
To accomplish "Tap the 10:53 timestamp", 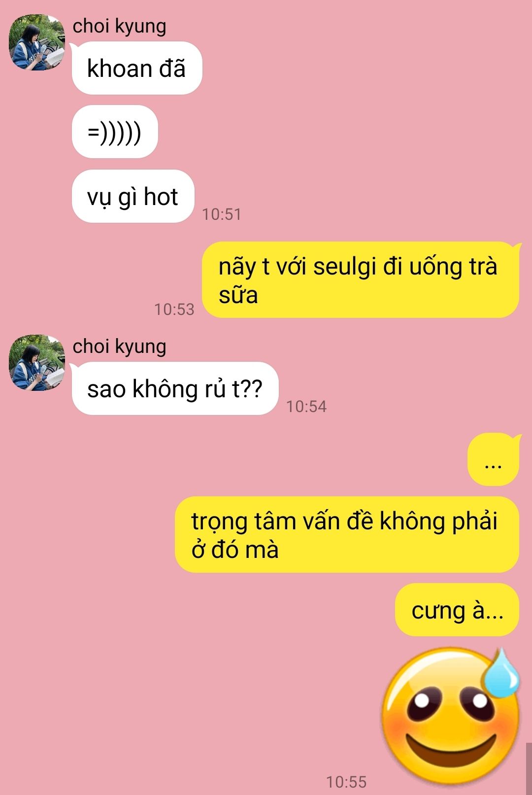I will (x=174, y=310).
